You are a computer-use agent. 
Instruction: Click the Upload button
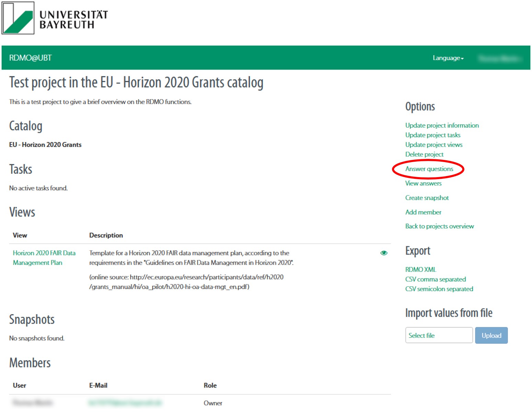(491, 335)
